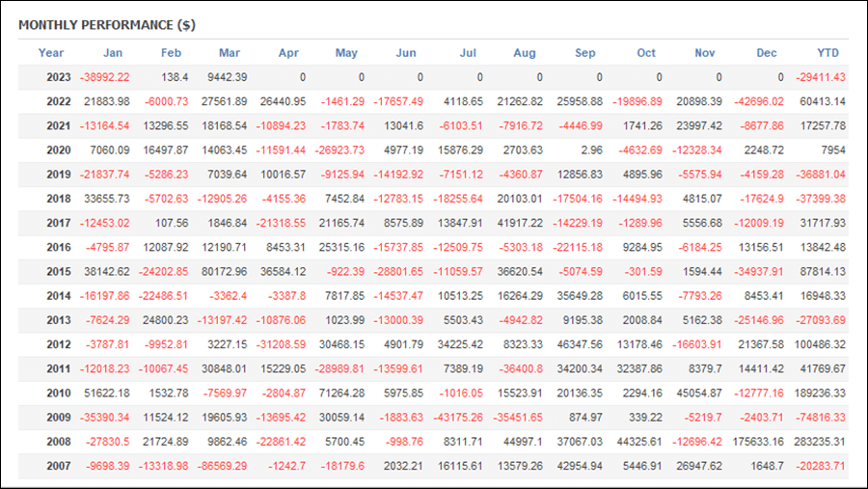Viewport: 868px width, 489px height.
Task: Click the YTD column header
Action: [828, 53]
